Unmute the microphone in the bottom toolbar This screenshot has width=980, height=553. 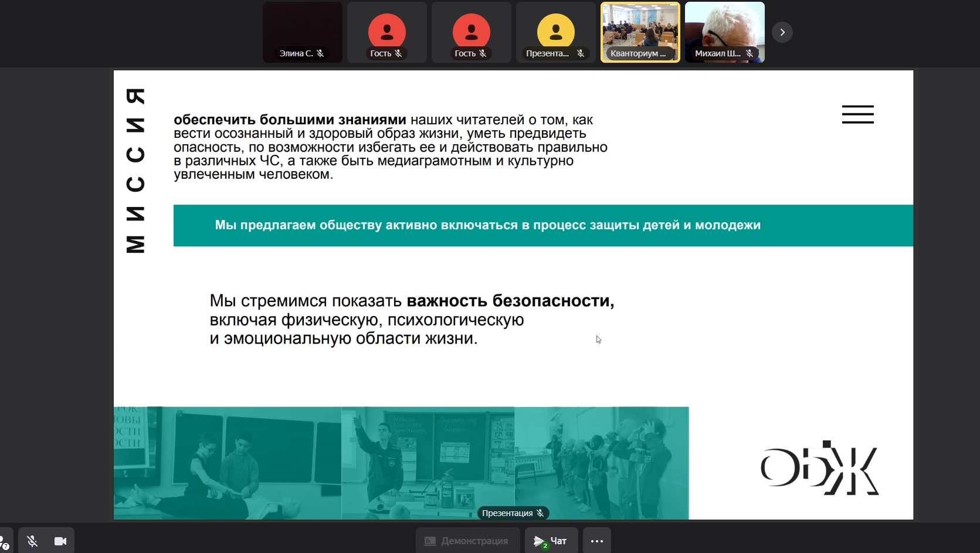(x=32, y=541)
